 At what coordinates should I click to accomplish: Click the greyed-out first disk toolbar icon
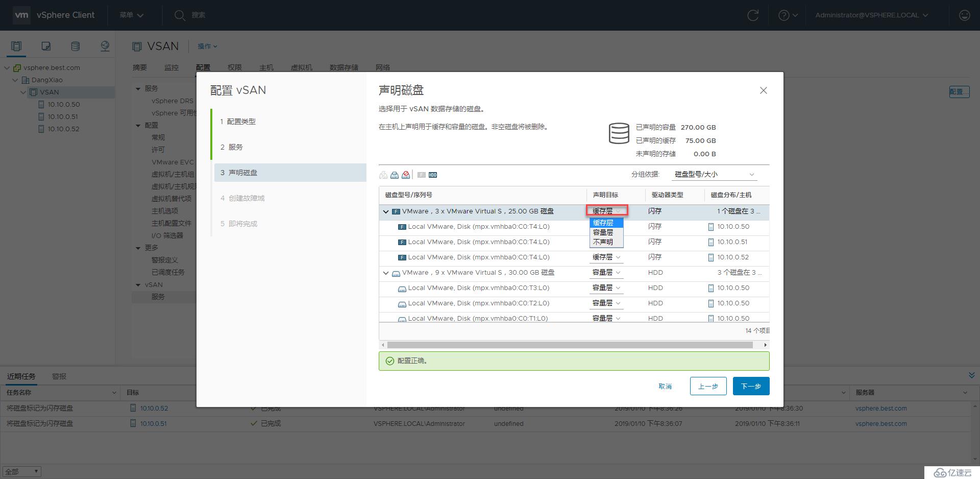[x=383, y=175]
